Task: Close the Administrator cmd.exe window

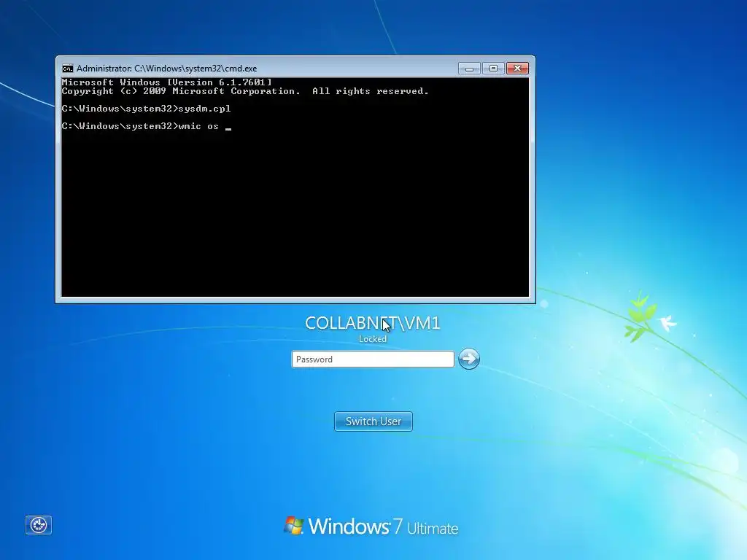Action: [x=517, y=69]
